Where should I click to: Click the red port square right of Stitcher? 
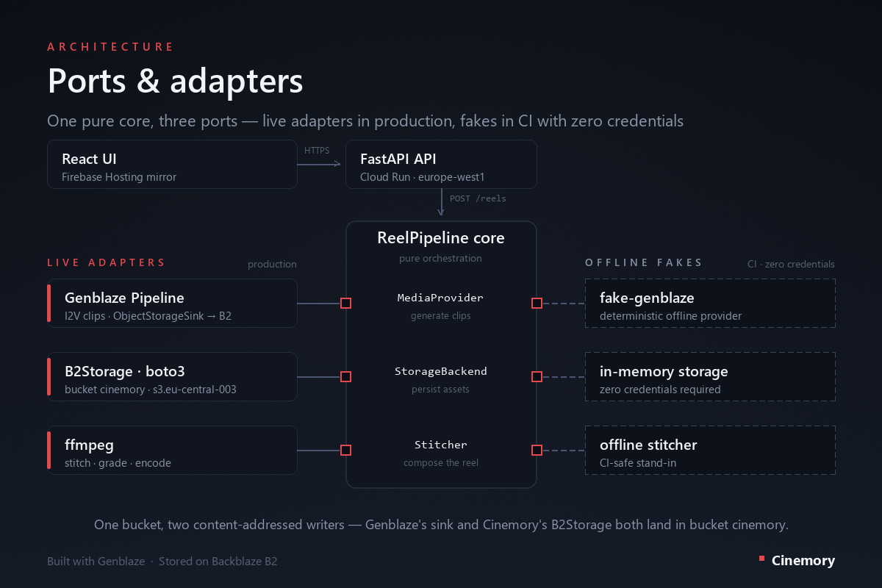537,450
